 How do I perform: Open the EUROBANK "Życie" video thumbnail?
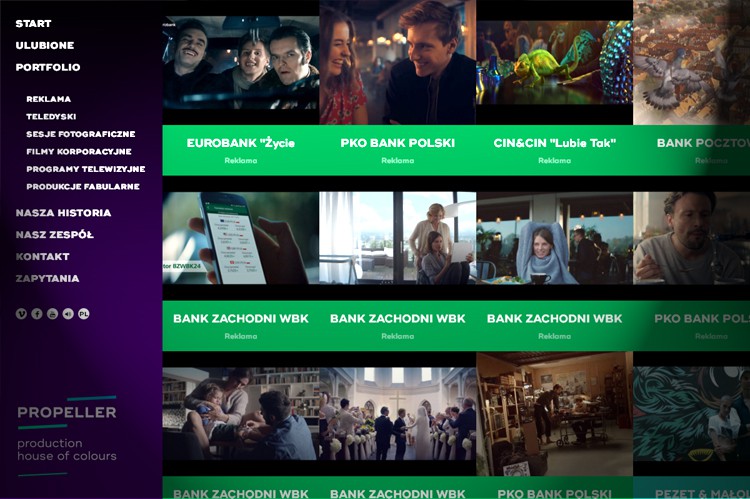pyautogui.click(x=241, y=63)
